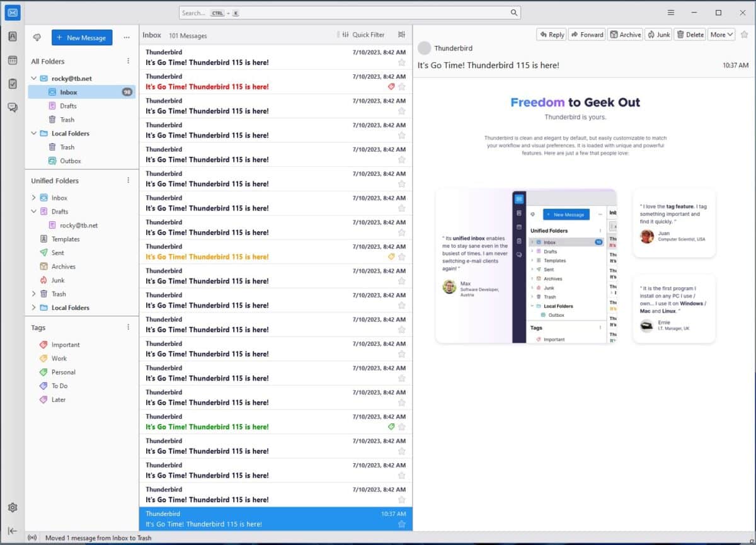Expand the unified Trash folder

tap(35, 294)
